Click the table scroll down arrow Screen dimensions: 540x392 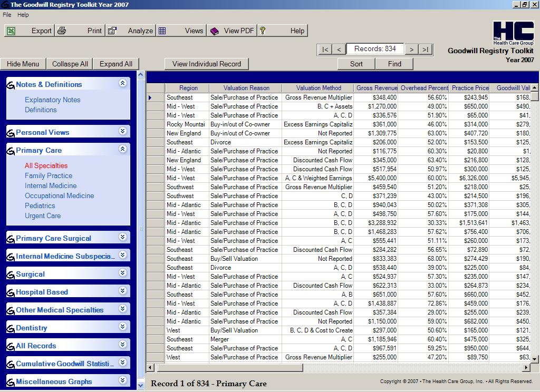pyautogui.click(x=534, y=359)
